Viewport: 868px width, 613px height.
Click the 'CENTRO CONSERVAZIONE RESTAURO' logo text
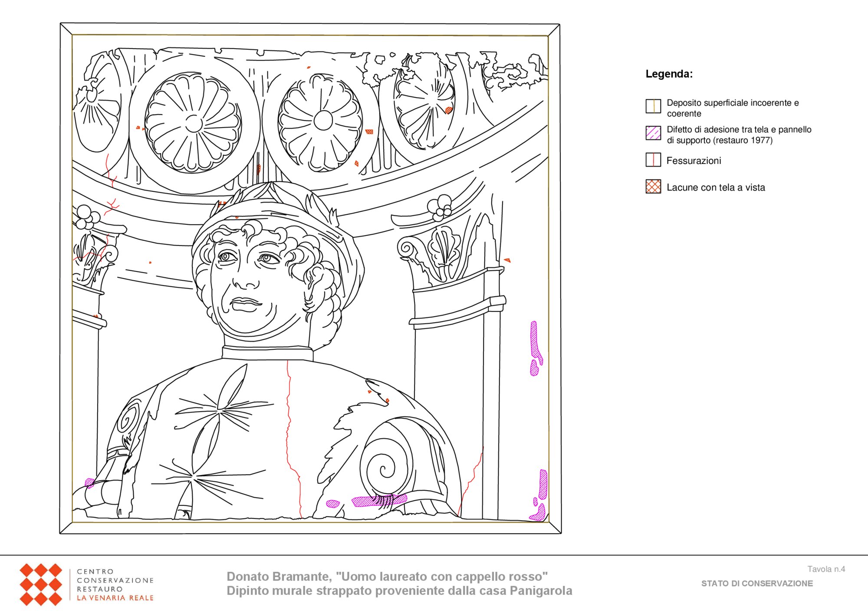115,580
